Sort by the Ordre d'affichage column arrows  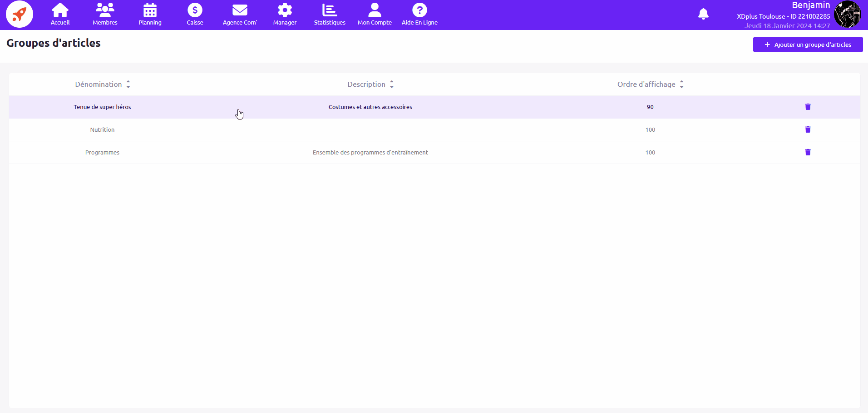coord(681,84)
